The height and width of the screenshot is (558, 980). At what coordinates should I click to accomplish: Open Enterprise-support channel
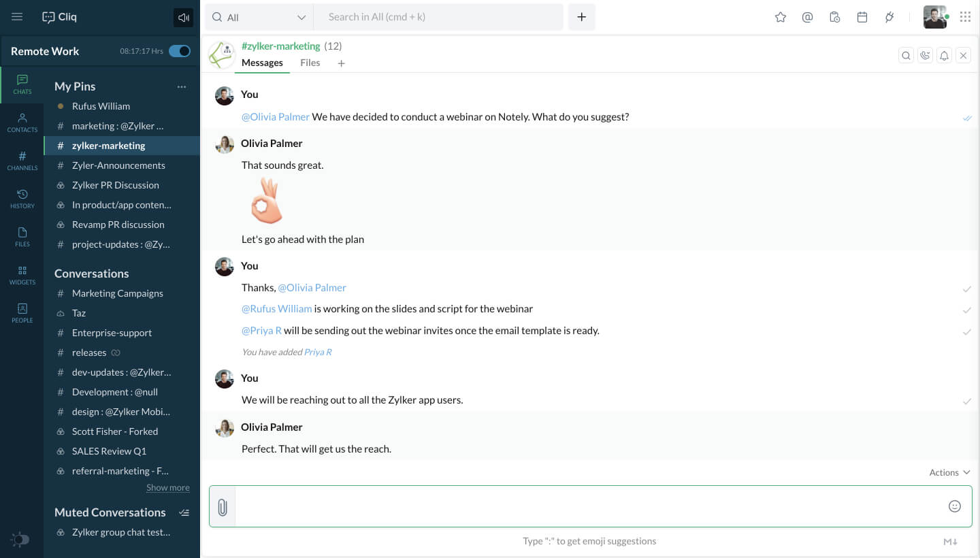point(122,333)
